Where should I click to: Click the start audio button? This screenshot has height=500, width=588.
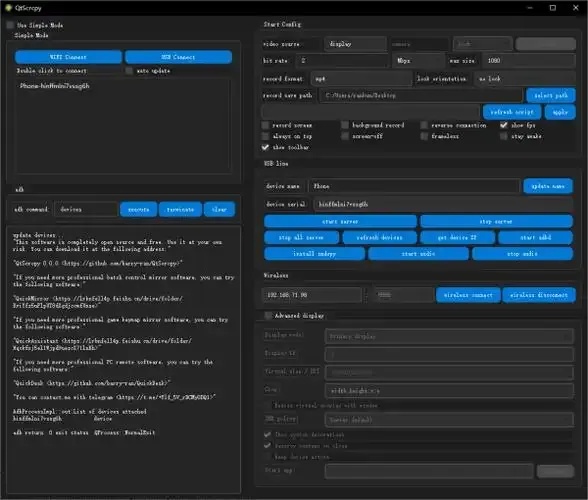pos(418,254)
